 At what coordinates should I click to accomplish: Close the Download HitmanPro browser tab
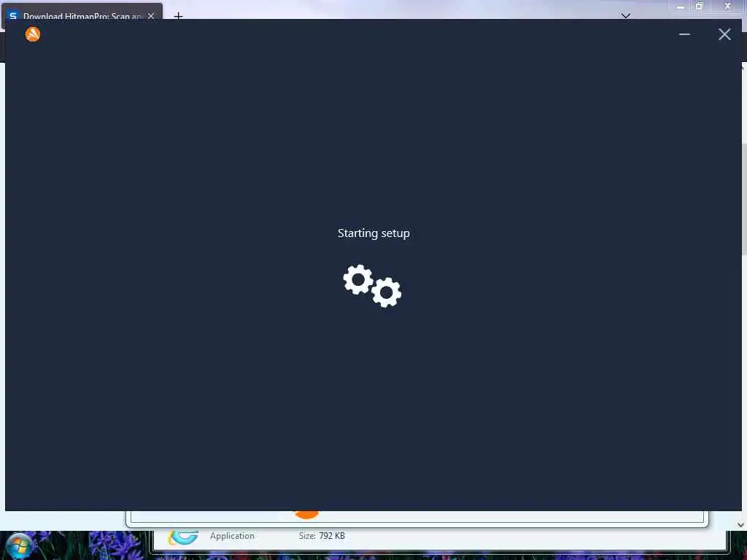tap(151, 16)
